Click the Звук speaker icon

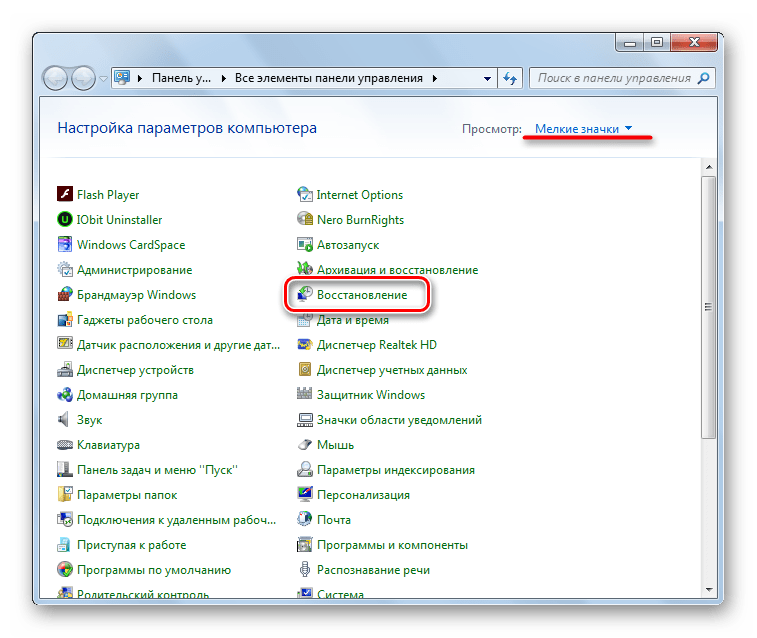point(64,419)
